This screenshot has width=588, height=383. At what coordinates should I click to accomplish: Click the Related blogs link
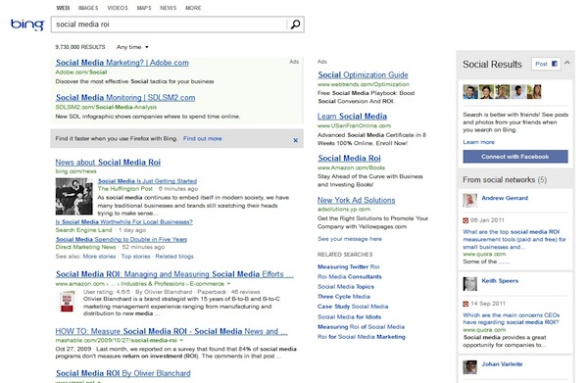point(174,257)
